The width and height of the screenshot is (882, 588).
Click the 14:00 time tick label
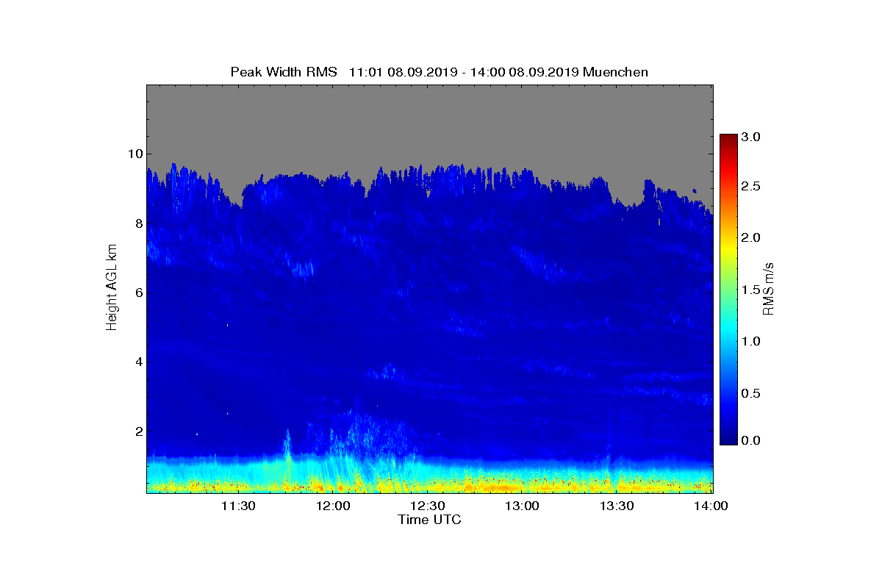(x=711, y=506)
